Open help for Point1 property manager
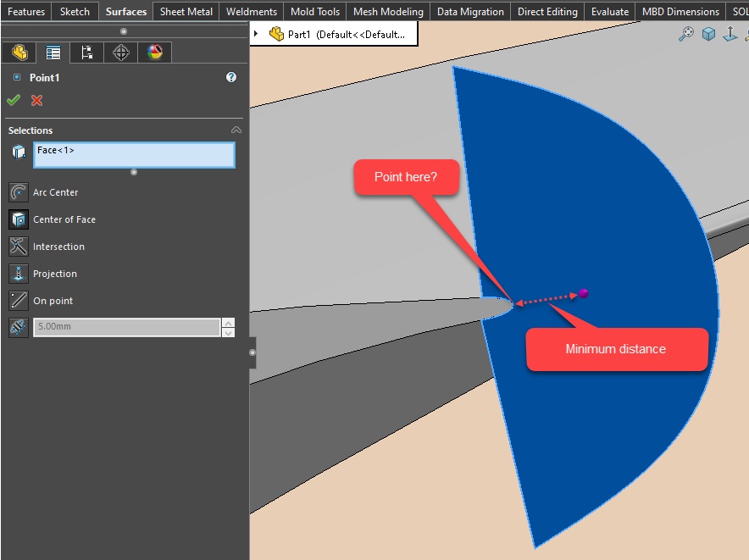749x560 pixels. click(231, 77)
